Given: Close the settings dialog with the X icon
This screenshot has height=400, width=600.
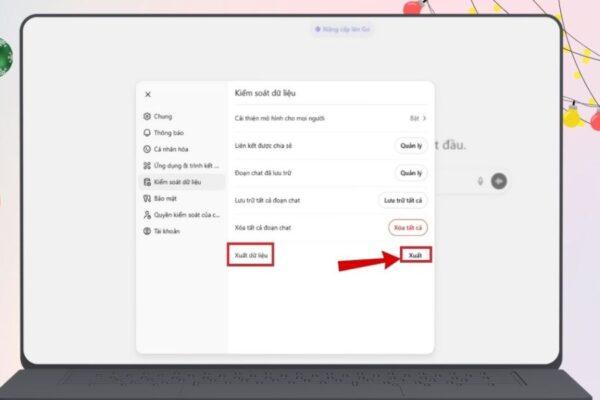Looking at the screenshot, I should coord(148,95).
